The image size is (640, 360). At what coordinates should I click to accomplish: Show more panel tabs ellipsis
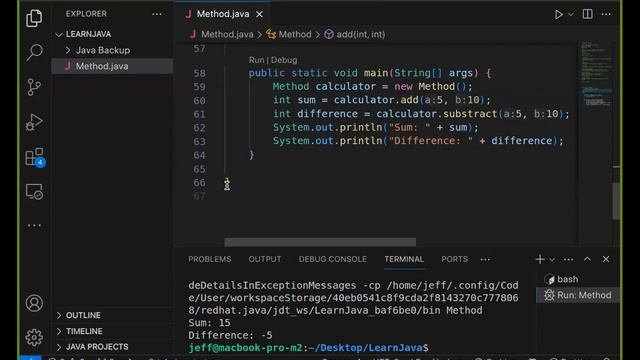pyautogui.click(x=485, y=260)
